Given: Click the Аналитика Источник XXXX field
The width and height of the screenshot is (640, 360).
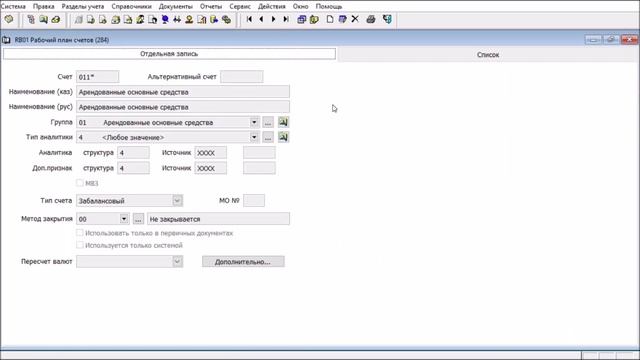Looking at the screenshot, I should 211,153.
